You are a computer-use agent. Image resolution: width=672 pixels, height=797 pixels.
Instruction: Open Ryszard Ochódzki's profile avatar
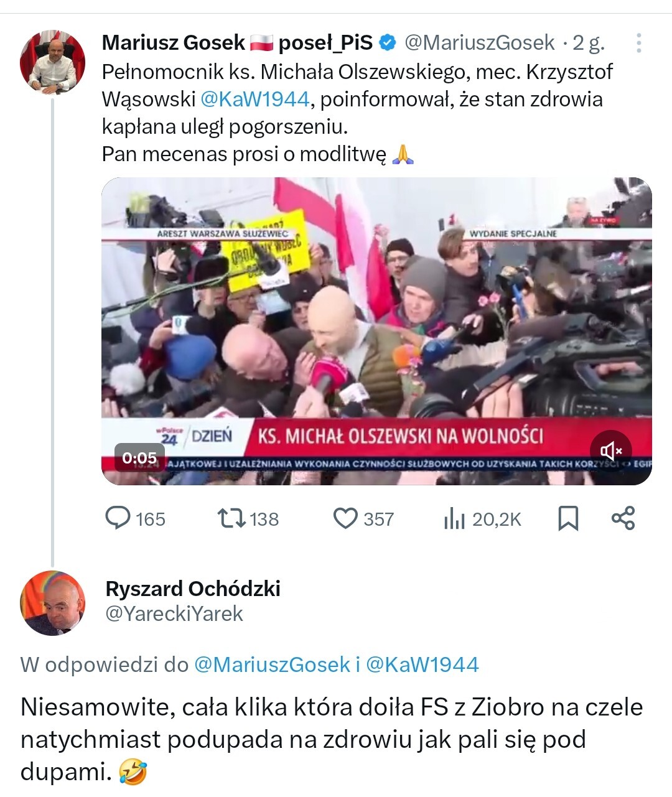[52, 602]
